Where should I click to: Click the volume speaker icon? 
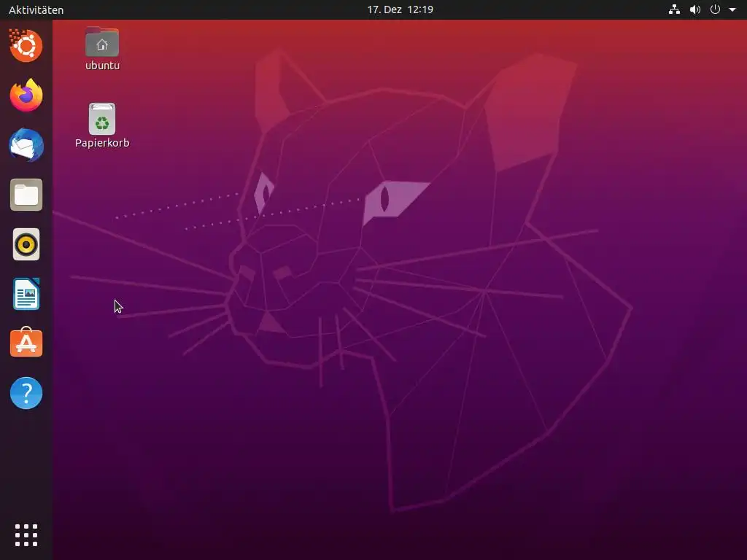coord(695,9)
